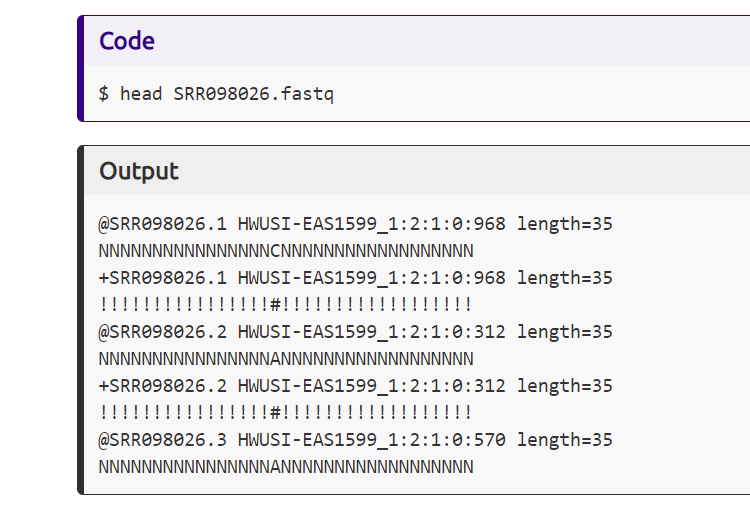Click length=35 on the @SRR098026.1 line
This screenshot has height=508, width=750.
tap(565, 223)
